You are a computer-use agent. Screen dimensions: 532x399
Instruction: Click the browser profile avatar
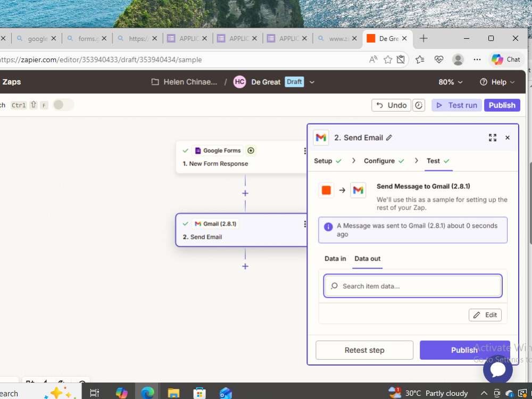tap(458, 60)
